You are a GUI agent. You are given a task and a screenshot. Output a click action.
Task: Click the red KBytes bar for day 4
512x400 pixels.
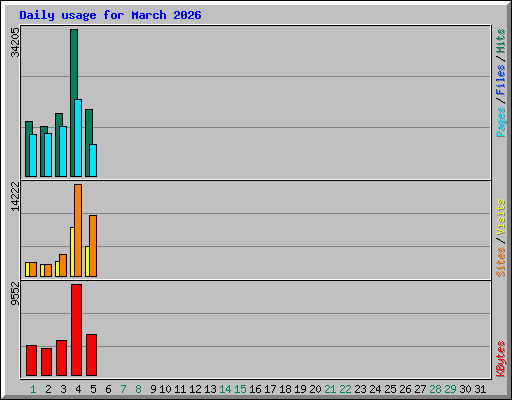[76, 330]
